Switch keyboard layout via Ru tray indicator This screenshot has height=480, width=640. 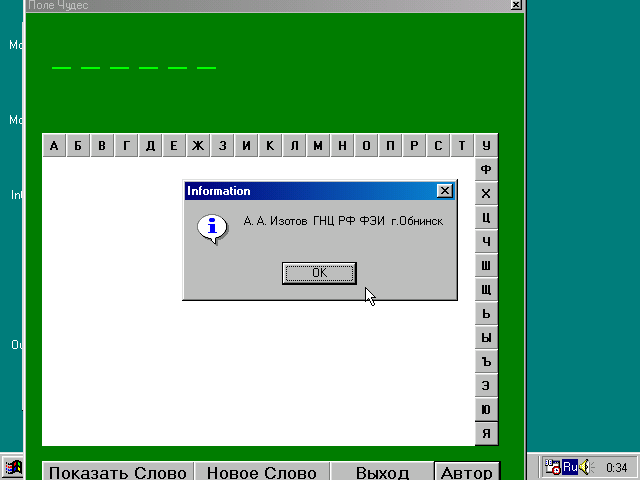tap(569, 467)
